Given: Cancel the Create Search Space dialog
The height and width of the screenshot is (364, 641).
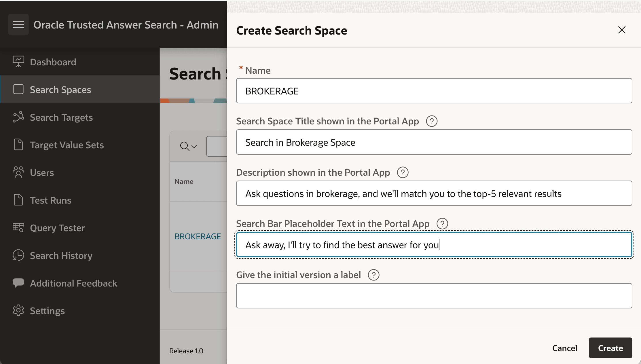Looking at the screenshot, I should [564, 348].
